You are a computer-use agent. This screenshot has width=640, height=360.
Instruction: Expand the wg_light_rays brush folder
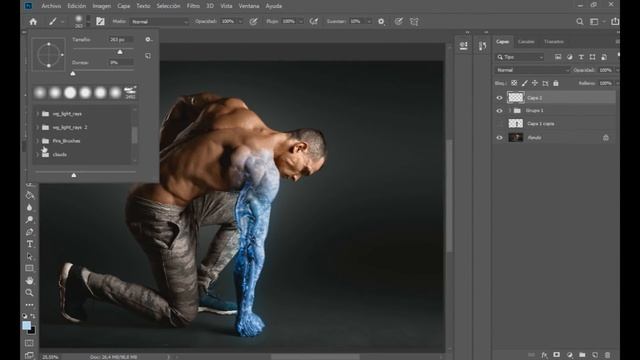point(38,114)
